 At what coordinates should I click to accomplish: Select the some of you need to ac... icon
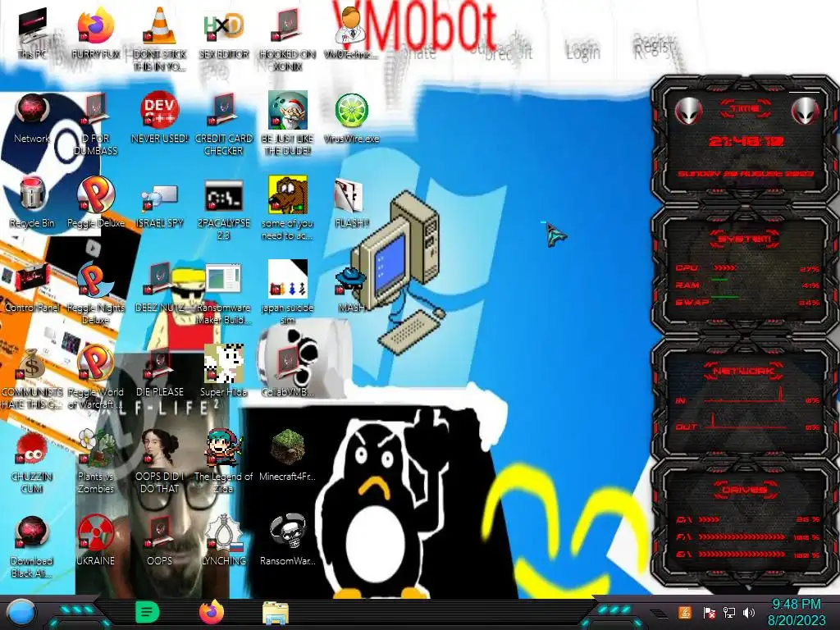pos(288,209)
